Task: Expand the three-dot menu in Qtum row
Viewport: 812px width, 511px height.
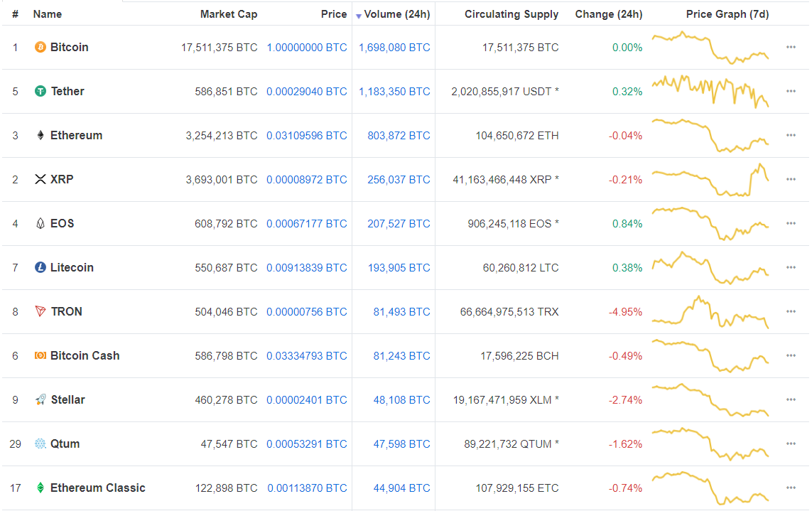Action: 791,444
